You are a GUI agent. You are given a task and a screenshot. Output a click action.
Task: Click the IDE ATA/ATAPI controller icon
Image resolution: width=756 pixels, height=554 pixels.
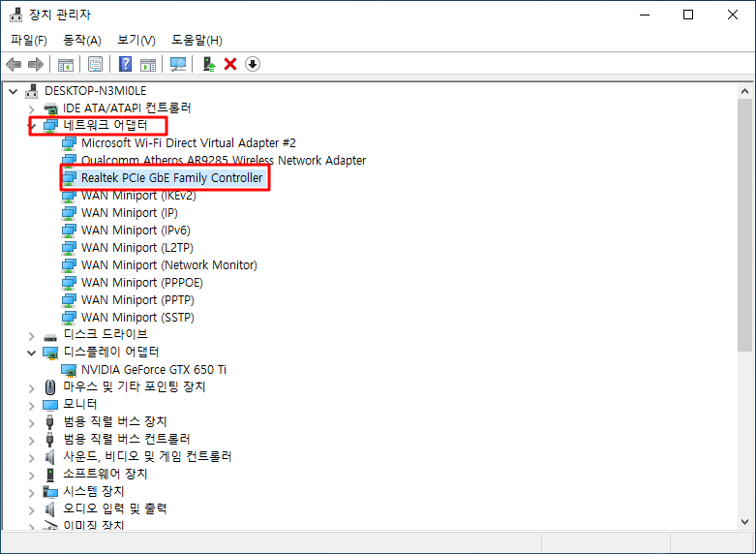(50, 108)
